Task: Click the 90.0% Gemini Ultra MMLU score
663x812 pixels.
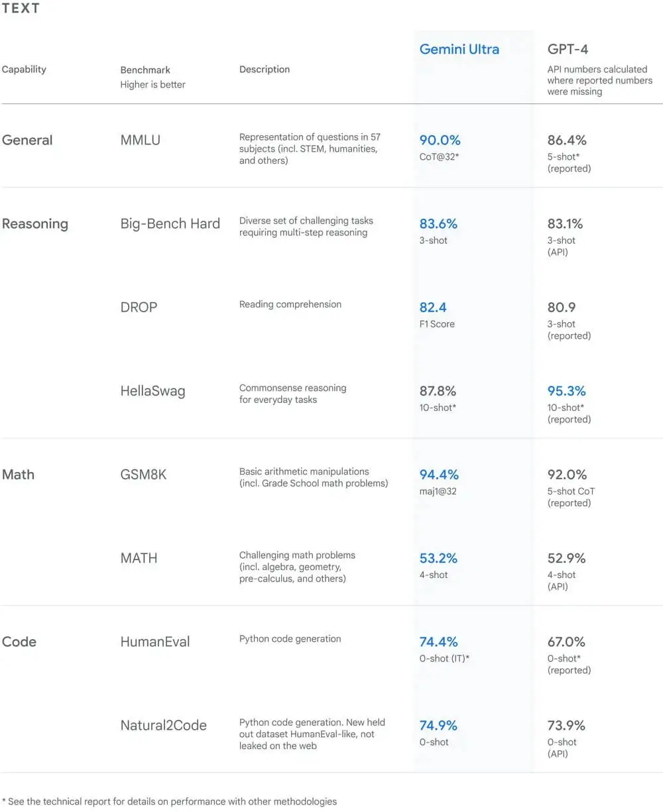Action: coord(440,140)
